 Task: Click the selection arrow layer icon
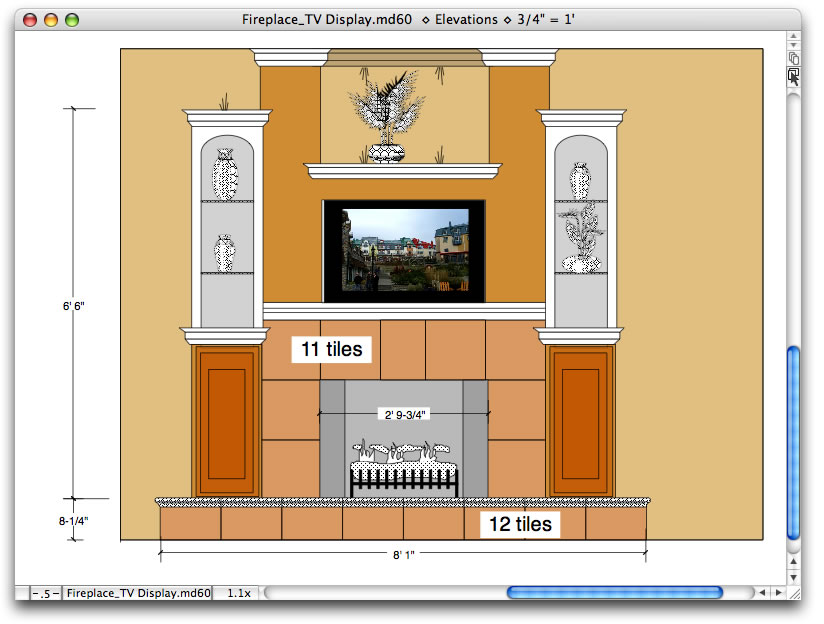tap(793, 77)
